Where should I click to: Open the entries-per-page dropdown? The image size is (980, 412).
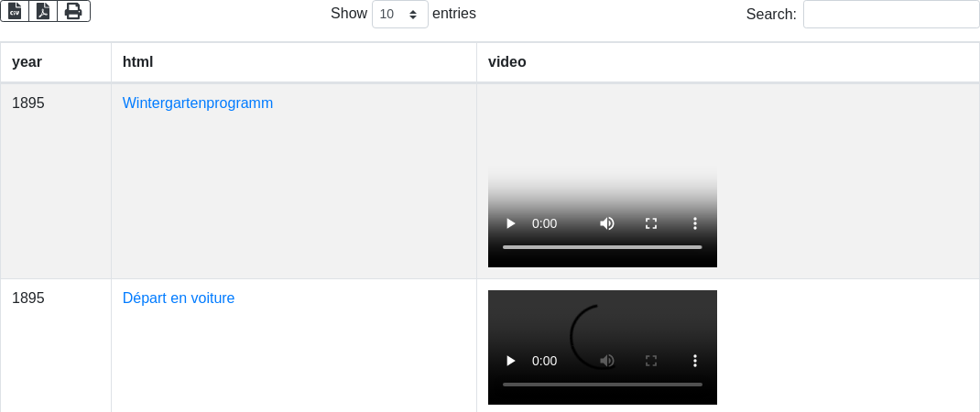(399, 15)
